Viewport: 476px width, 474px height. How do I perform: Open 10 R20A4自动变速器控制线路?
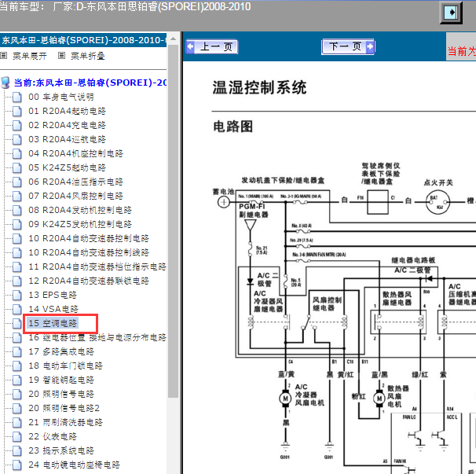point(89,252)
